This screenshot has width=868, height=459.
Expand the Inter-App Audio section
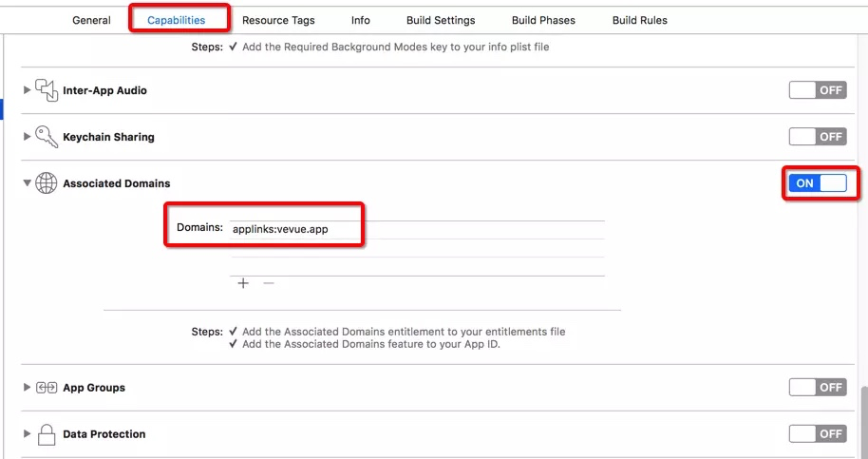(x=27, y=90)
